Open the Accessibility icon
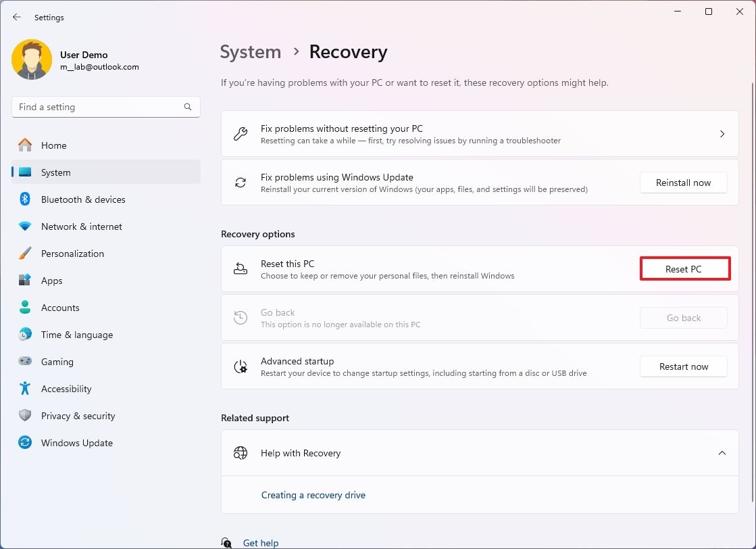Image resolution: width=756 pixels, height=549 pixels. tap(26, 389)
